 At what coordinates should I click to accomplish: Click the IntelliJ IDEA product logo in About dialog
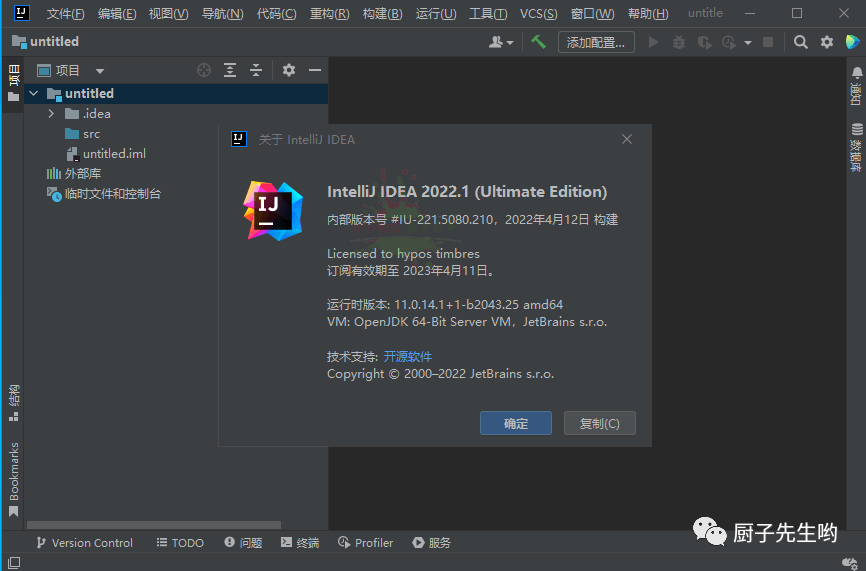tap(273, 210)
